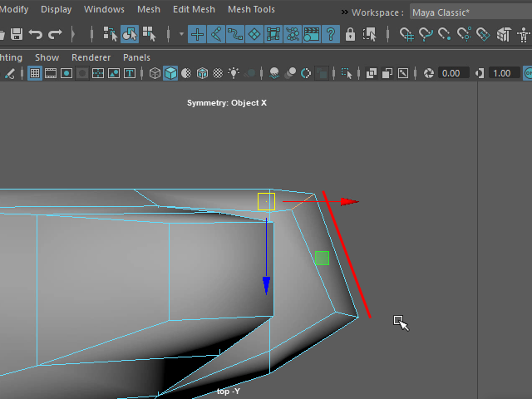Click the Undo arrow icon
Viewport: 532px width, 399px height.
coord(36,34)
